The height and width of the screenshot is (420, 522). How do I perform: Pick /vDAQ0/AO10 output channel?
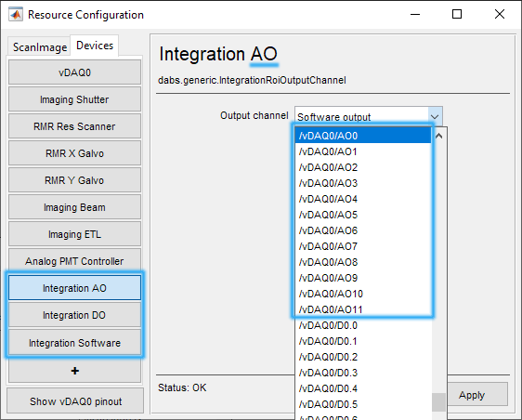pos(363,294)
